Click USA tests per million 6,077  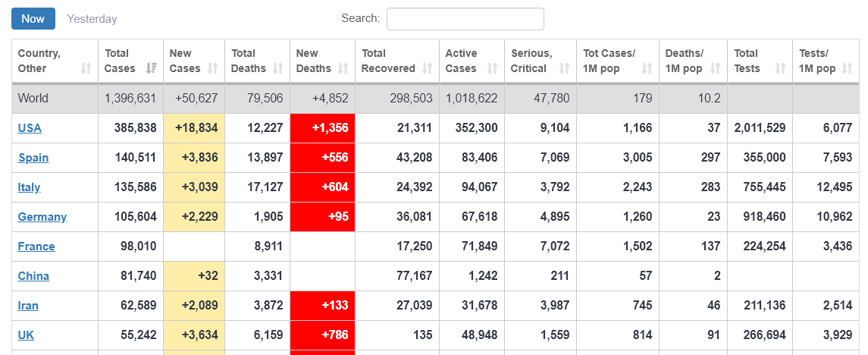click(x=837, y=128)
